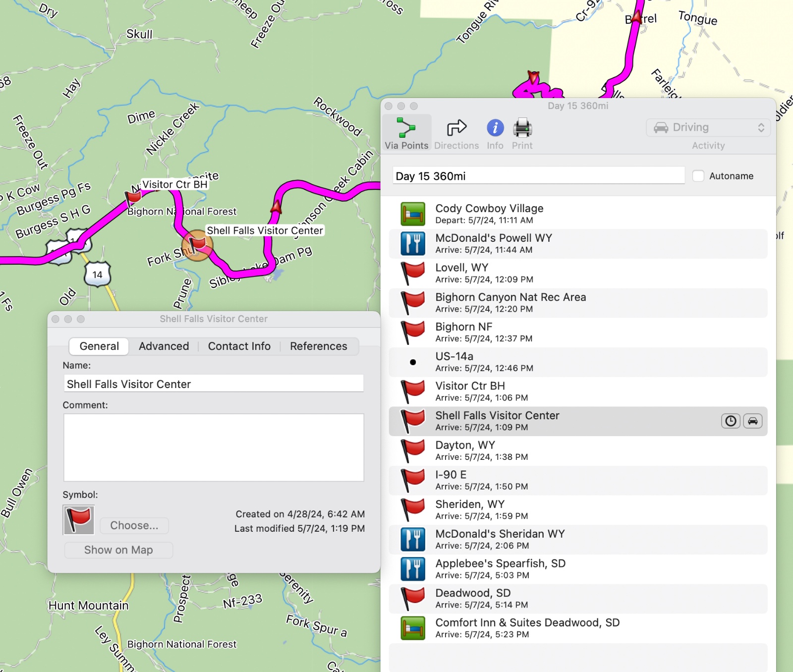
Task: Select Applebee's Spearfish, SD entry text
Action: tap(501, 563)
